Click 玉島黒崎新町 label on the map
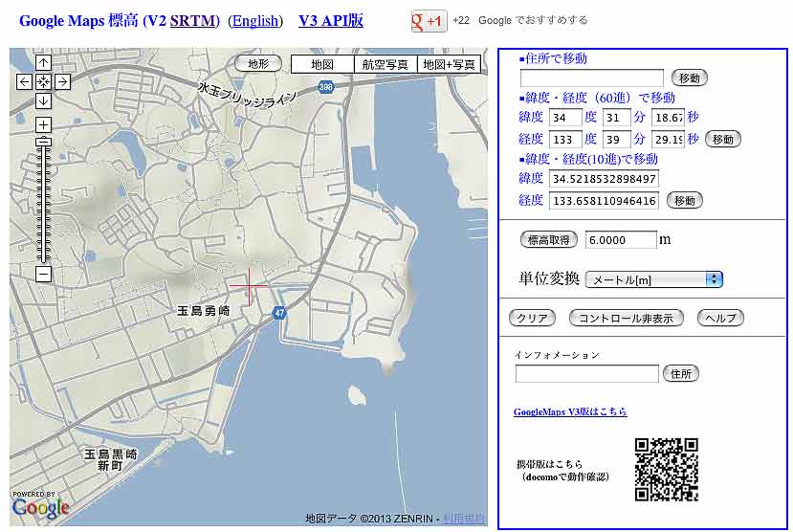 110,459
